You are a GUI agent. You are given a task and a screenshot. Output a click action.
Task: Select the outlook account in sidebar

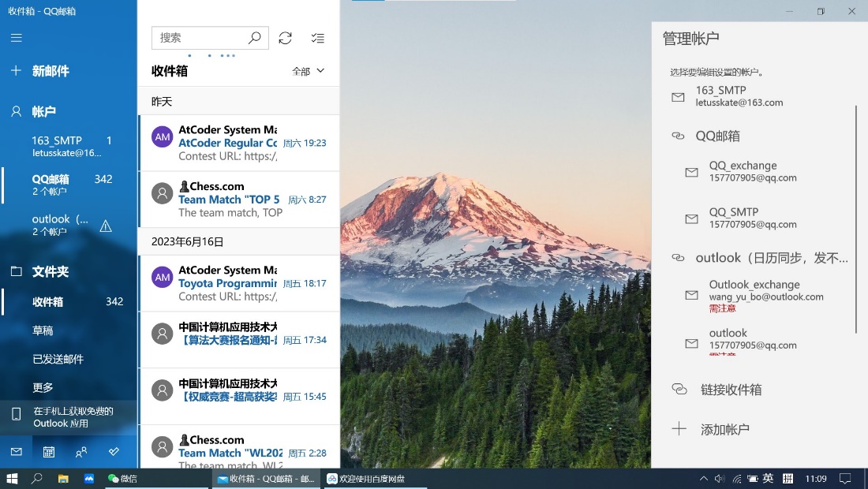[69, 225]
